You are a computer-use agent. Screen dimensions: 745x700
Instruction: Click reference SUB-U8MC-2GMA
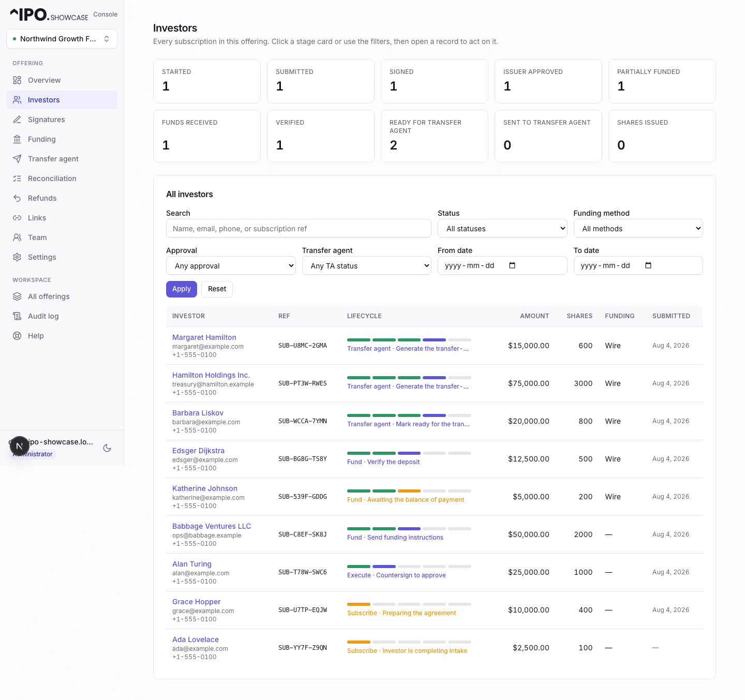click(303, 346)
